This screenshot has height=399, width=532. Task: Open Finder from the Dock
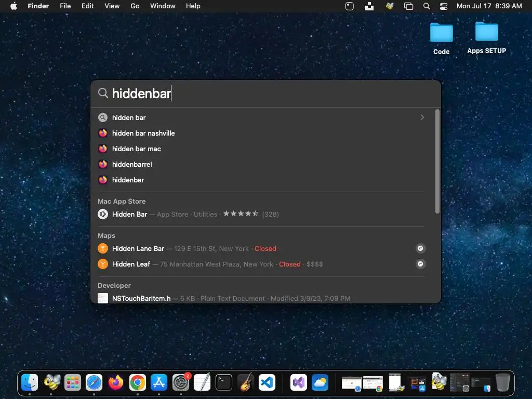tap(30, 383)
